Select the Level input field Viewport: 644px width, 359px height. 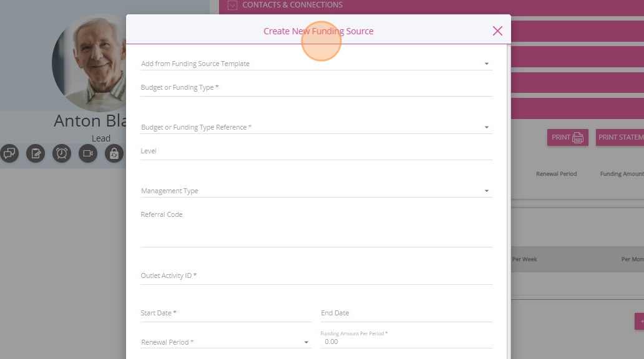[x=316, y=151]
